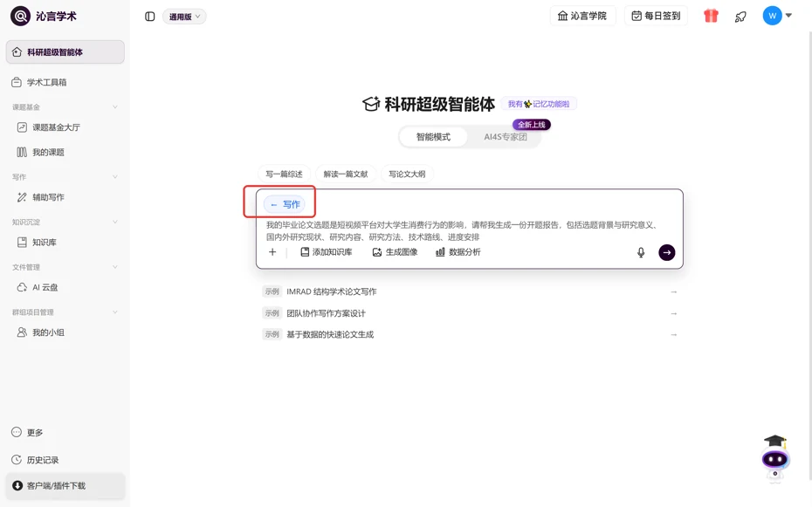Click the toolbox icon beside 学术工具箱

tap(17, 82)
